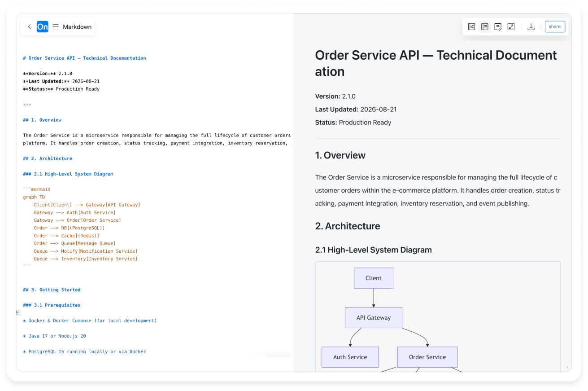Select the API Gateway diagram node

point(374,318)
